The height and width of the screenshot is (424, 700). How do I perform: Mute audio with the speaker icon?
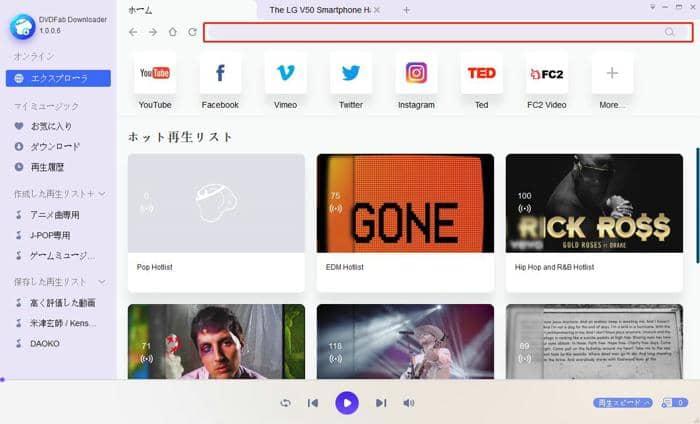[x=408, y=403]
